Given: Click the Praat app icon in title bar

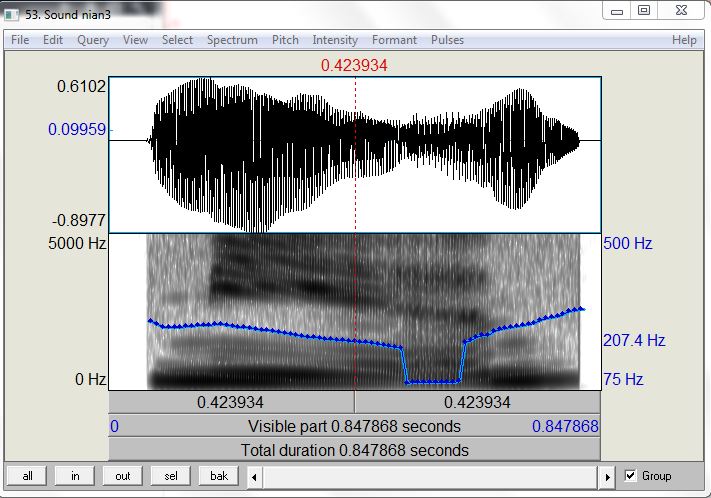Looking at the screenshot, I should (11, 15).
